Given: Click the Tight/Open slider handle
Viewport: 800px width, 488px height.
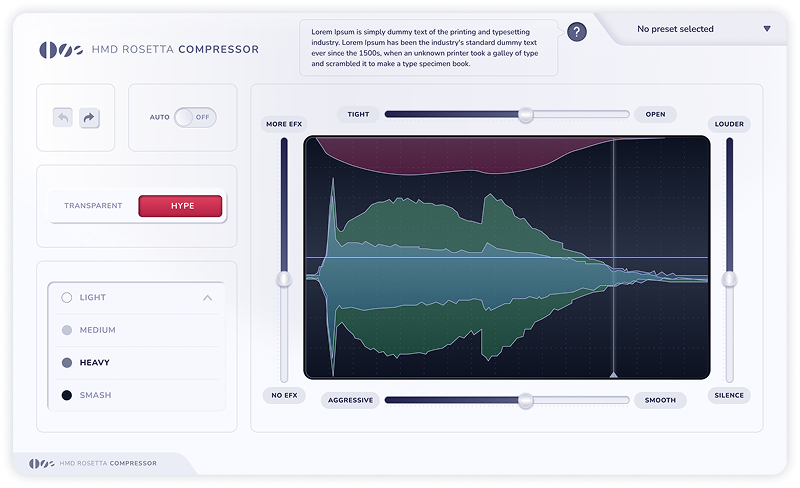Looking at the screenshot, I should [526, 115].
